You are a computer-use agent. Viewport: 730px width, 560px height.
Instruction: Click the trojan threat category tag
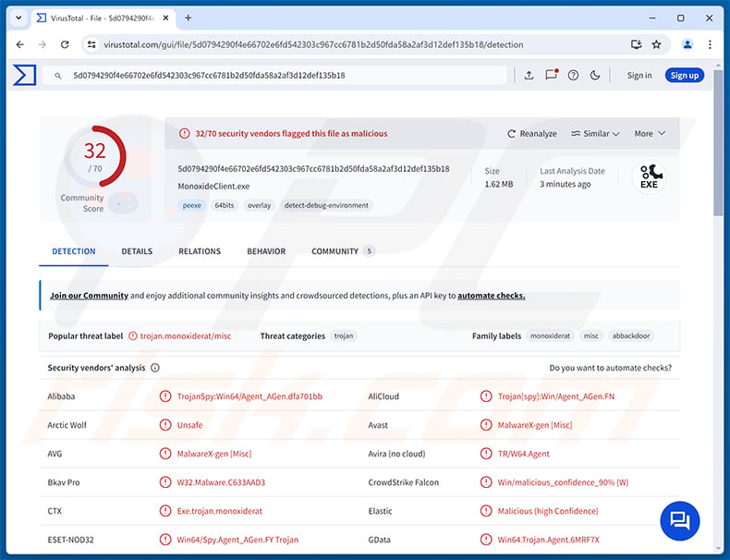point(344,335)
